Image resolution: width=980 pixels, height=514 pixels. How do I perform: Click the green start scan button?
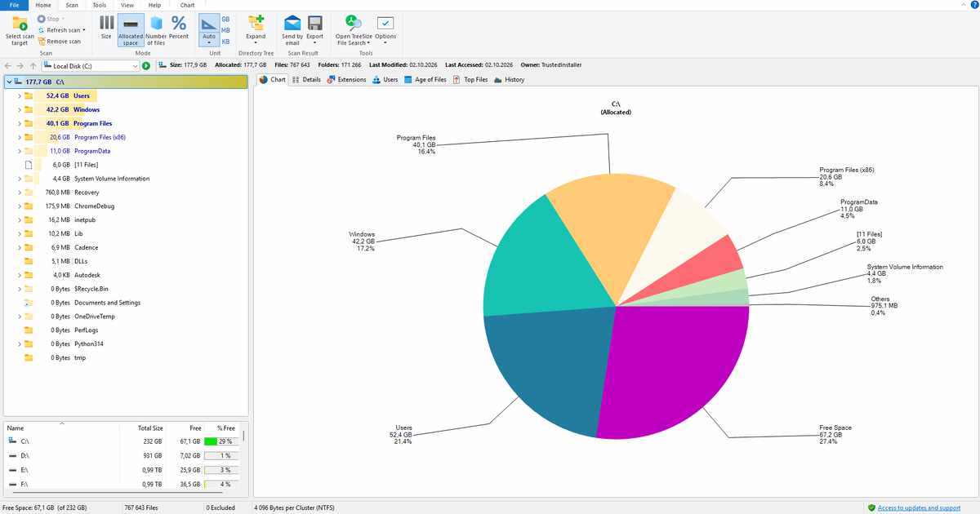click(x=145, y=65)
